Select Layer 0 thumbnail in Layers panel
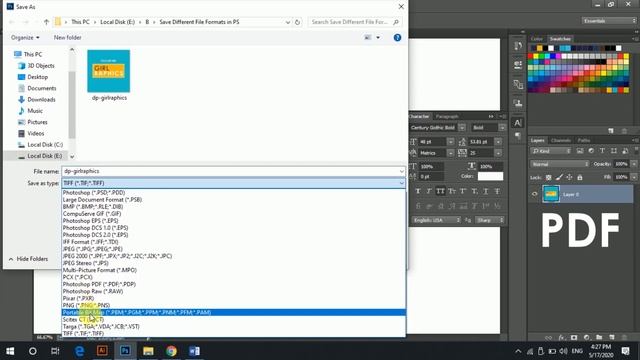This screenshot has height=360, width=640. [x=551, y=194]
